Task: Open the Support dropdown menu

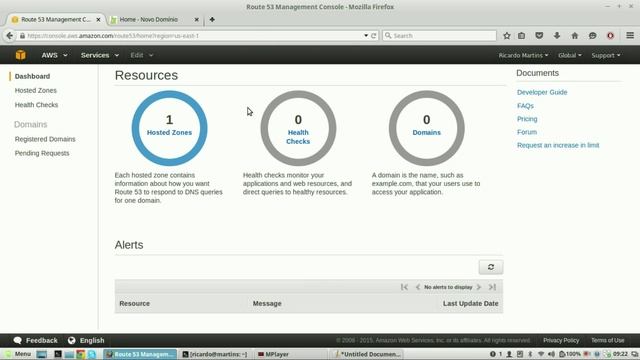Action: 606,55
